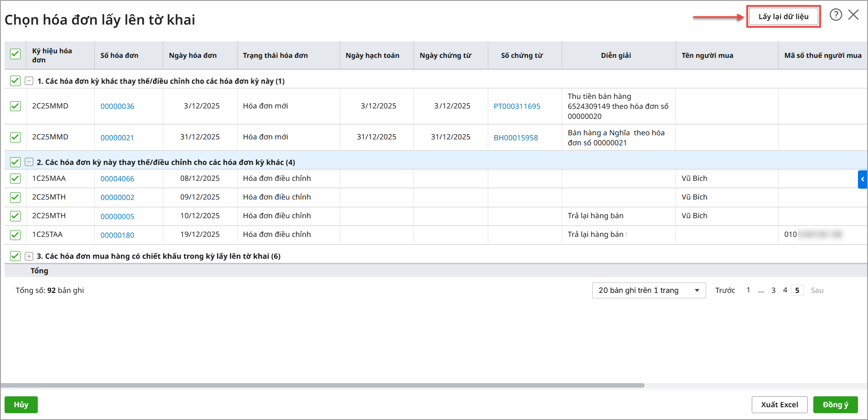Click the Lấy lại dữ liệu button
The height and width of the screenshot is (420, 868).
coord(783,17)
